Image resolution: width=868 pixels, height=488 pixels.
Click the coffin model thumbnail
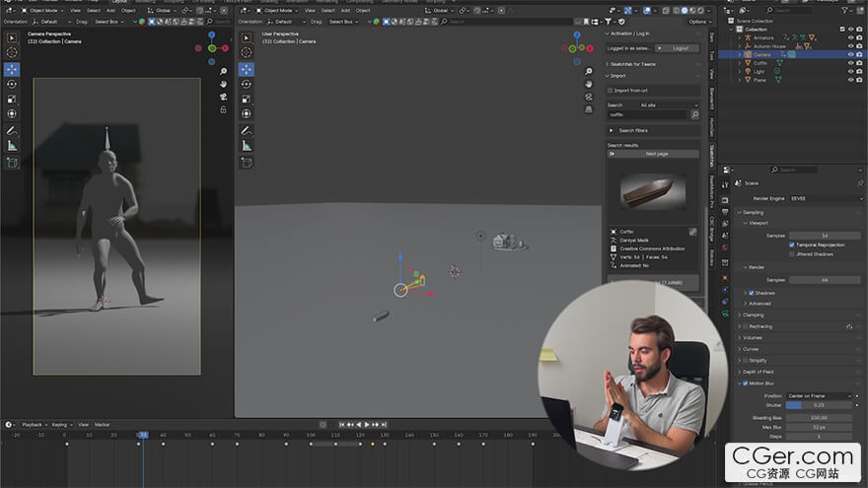[x=653, y=191]
